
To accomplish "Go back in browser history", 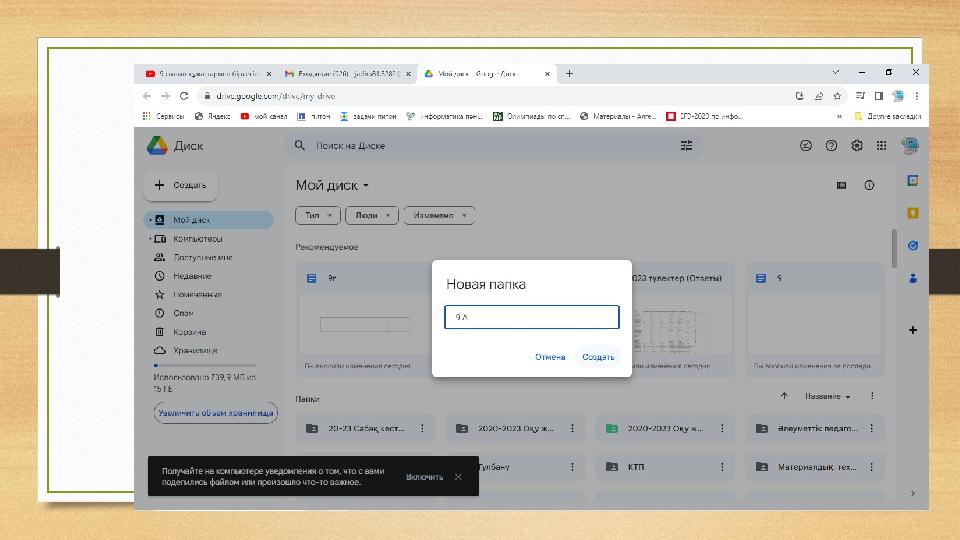I will coord(146,96).
